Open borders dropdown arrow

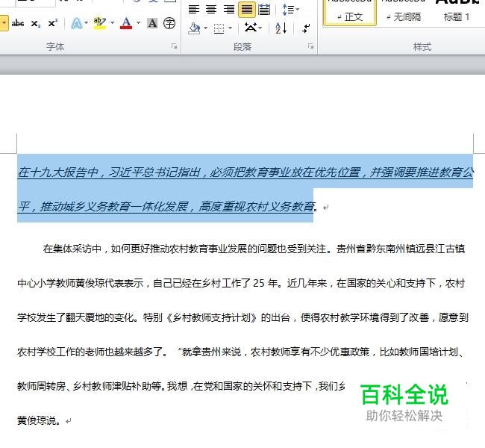[x=230, y=28]
